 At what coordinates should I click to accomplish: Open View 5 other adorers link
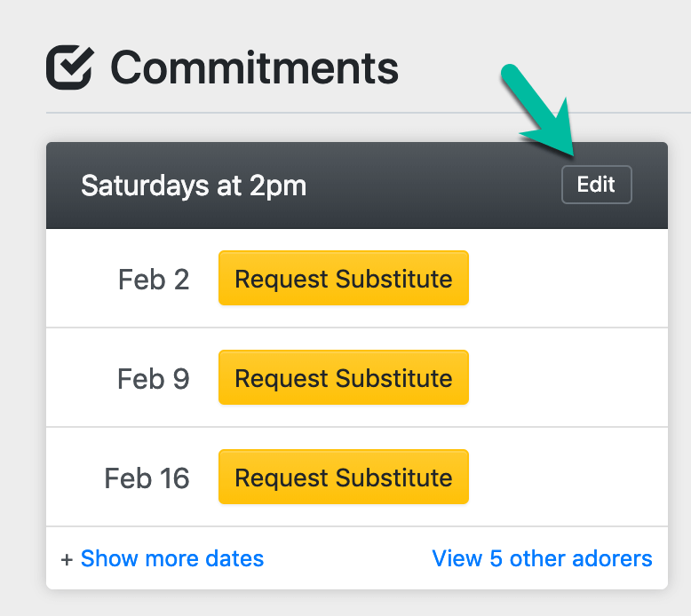[542, 559]
